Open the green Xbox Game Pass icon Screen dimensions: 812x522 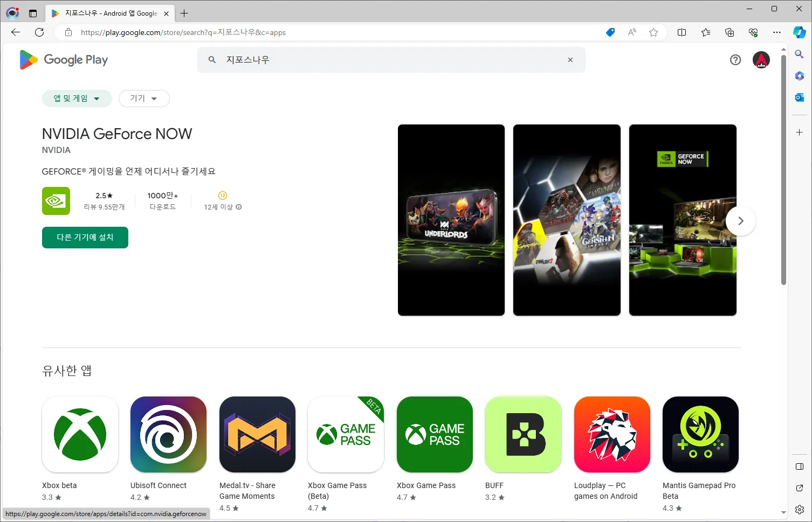pos(435,435)
